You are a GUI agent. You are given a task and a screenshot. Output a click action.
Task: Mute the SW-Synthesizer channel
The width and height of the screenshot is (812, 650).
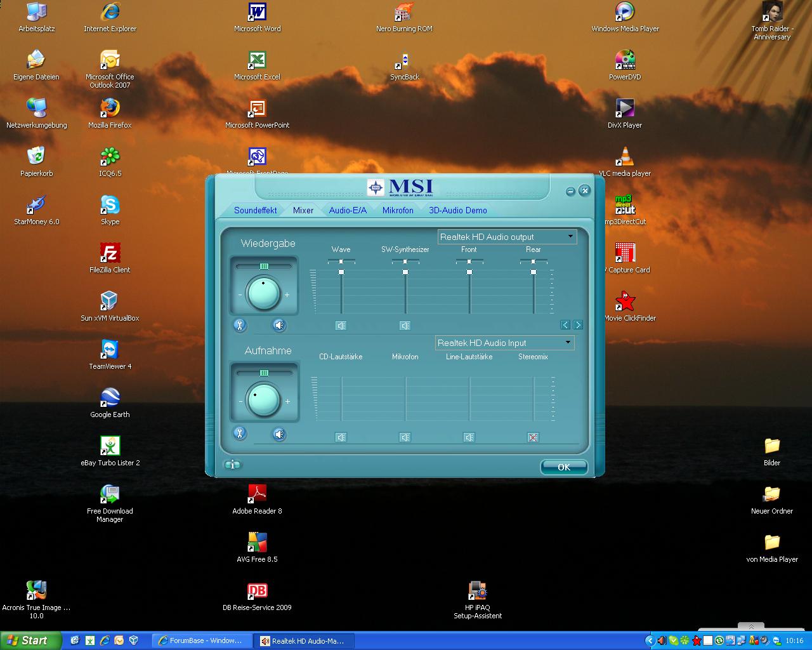coord(405,326)
